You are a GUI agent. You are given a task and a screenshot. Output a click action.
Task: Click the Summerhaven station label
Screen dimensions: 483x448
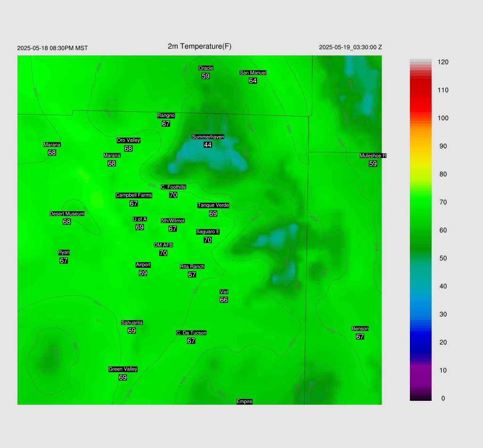point(208,137)
